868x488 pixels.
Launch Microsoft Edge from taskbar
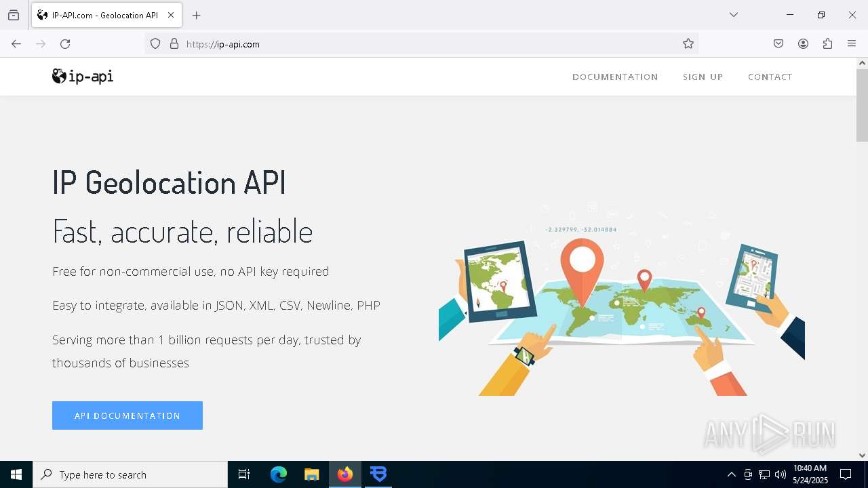click(x=279, y=474)
